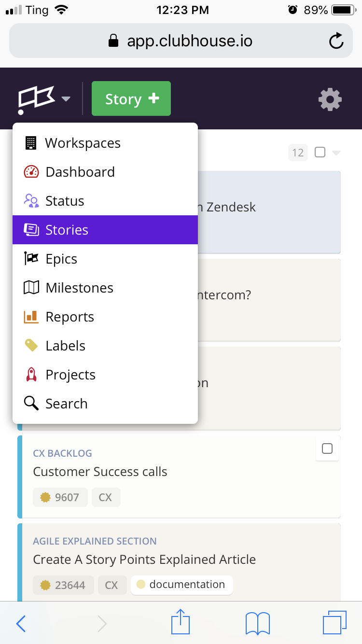This screenshot has width=362, height=644.
Task: Click the story ID 9607 badge
Action: [x=60, y=497]
